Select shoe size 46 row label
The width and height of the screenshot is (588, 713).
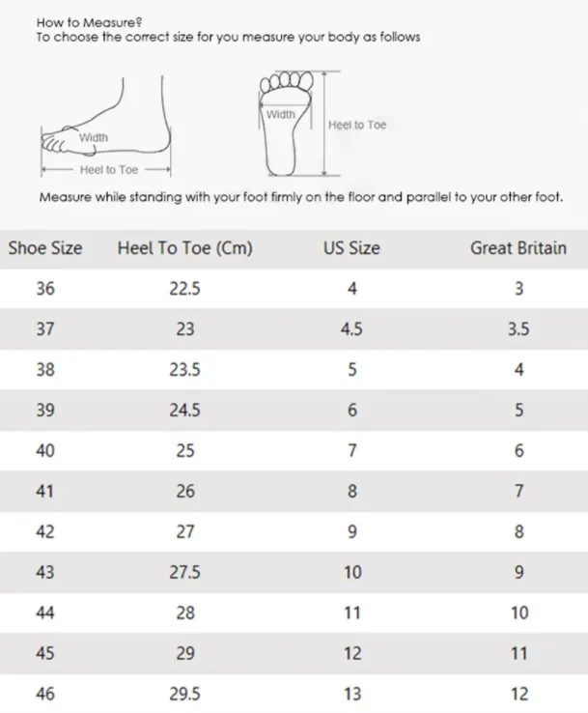tap(45, 694)
